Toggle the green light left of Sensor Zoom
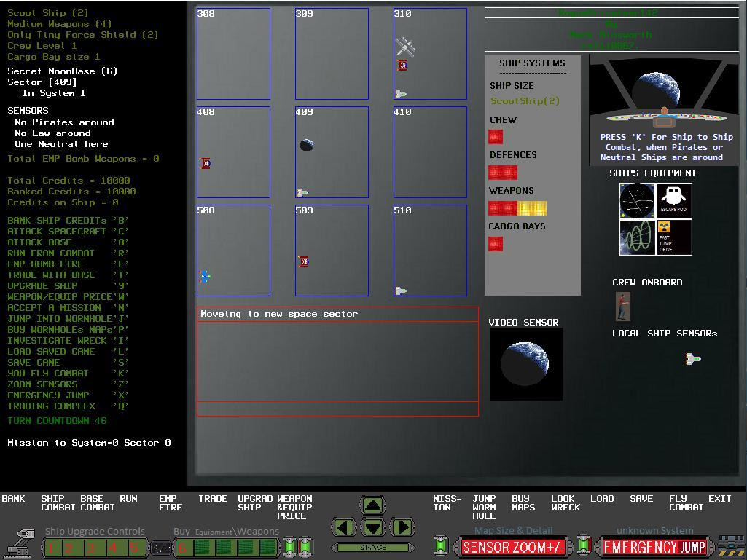The width and height of the screenshot is (747, 560). coord(441,545)
